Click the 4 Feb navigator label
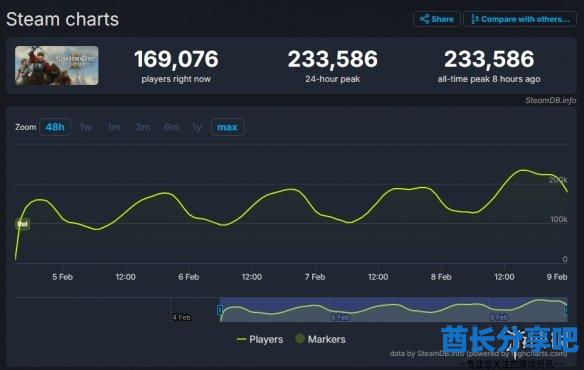 (181, 317)
